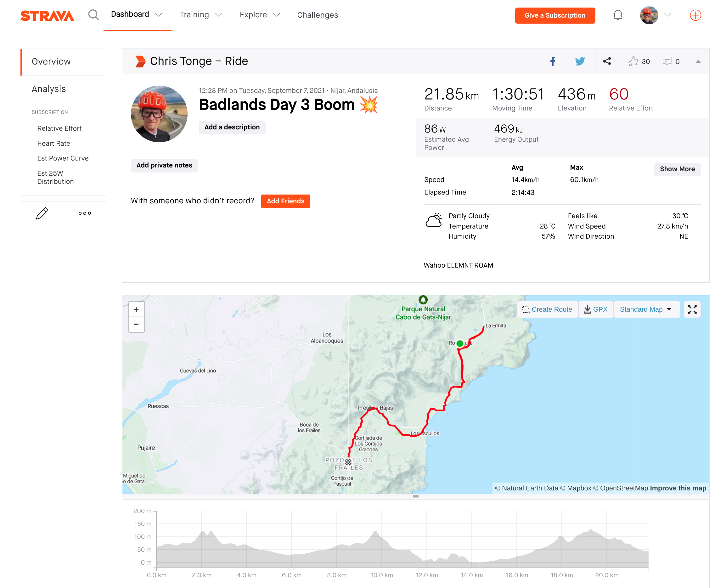Click the fullscreen map expand icon
Viewport: 726px width, 588px height.
693,310
